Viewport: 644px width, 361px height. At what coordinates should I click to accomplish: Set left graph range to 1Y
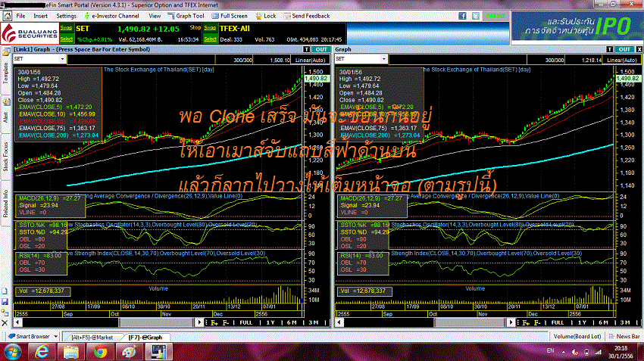click(x=270, y=323)
